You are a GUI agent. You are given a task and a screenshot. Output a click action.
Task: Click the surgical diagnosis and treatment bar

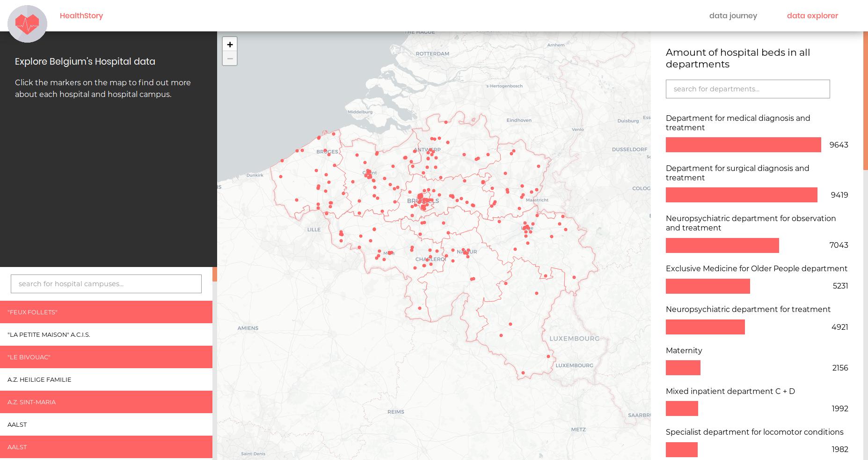742,195
